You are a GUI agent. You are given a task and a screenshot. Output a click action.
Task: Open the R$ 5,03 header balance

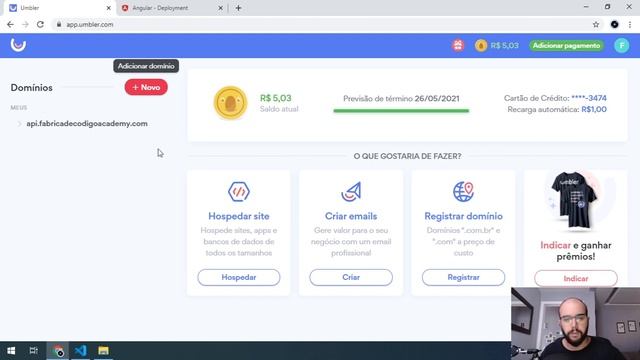click(x=504, y=45)
